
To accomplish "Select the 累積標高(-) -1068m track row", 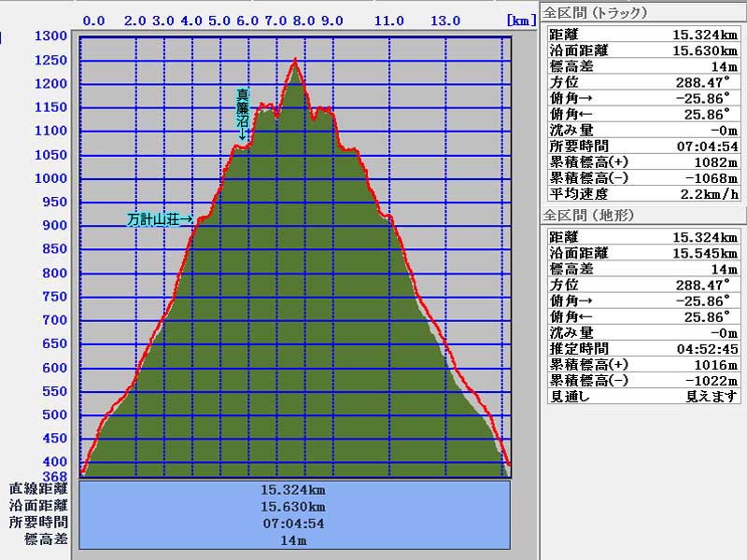I will (x=642, y=177).
